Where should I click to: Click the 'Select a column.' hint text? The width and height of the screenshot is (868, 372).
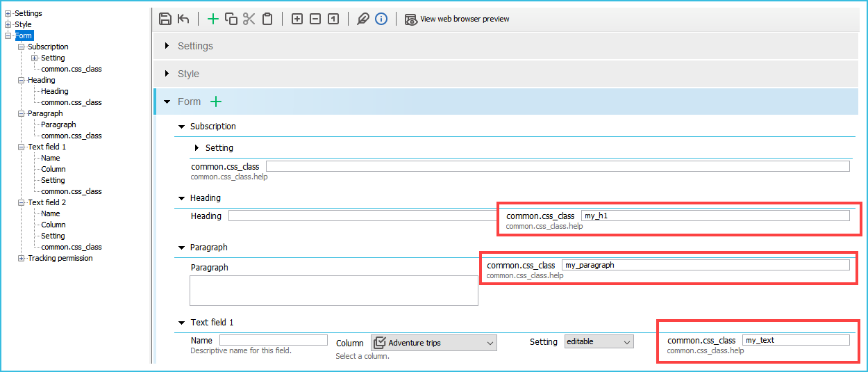362,356
